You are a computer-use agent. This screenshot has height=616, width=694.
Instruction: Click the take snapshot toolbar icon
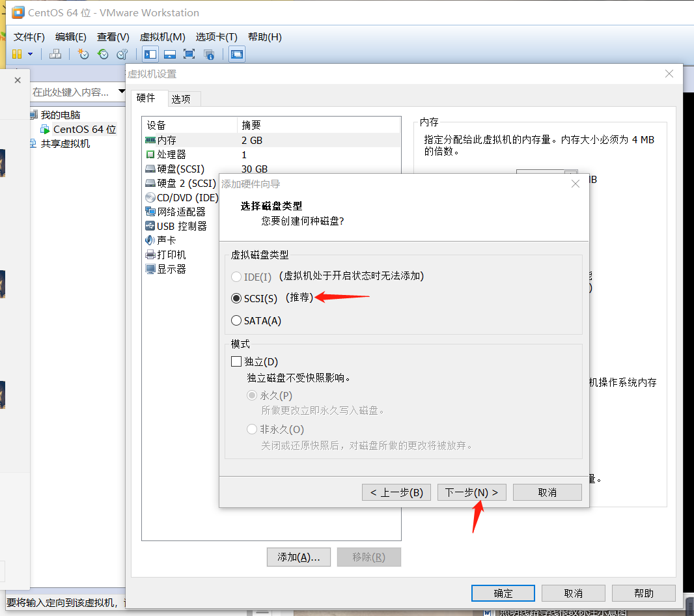83,54
